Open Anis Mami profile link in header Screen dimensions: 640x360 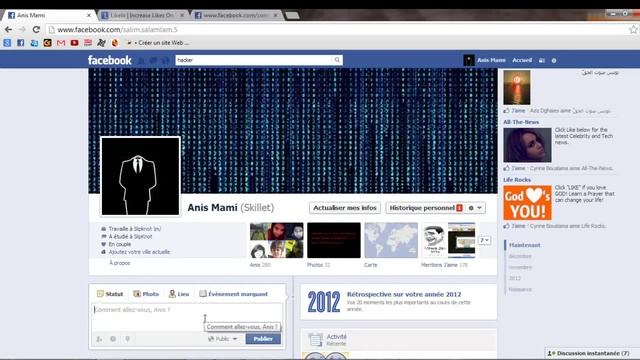click(491, 60)
